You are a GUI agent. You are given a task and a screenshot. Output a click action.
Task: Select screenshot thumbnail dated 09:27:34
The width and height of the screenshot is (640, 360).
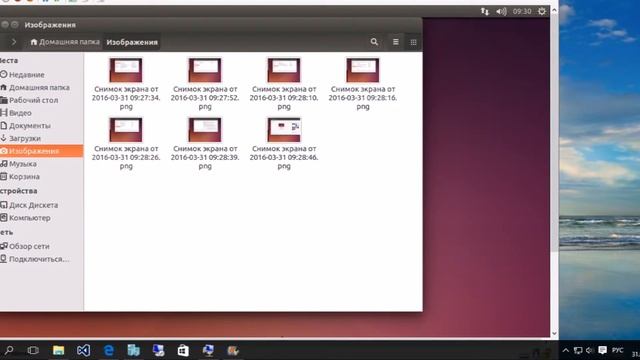(126, 70)
